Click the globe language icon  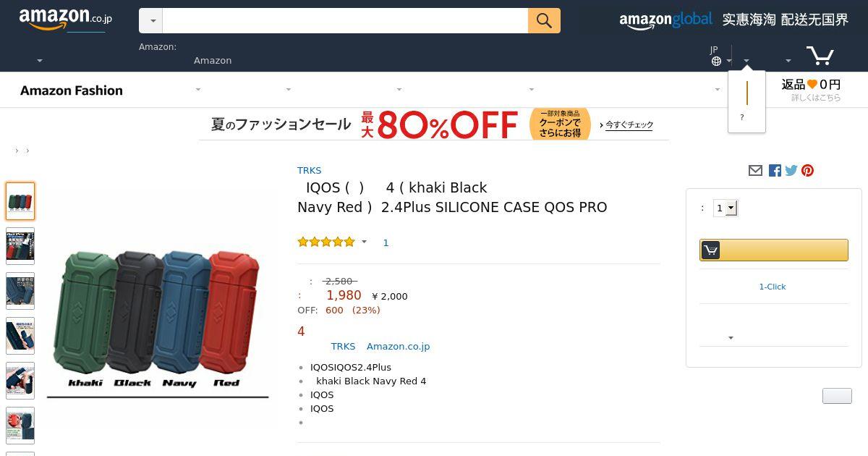click(716, 62)
